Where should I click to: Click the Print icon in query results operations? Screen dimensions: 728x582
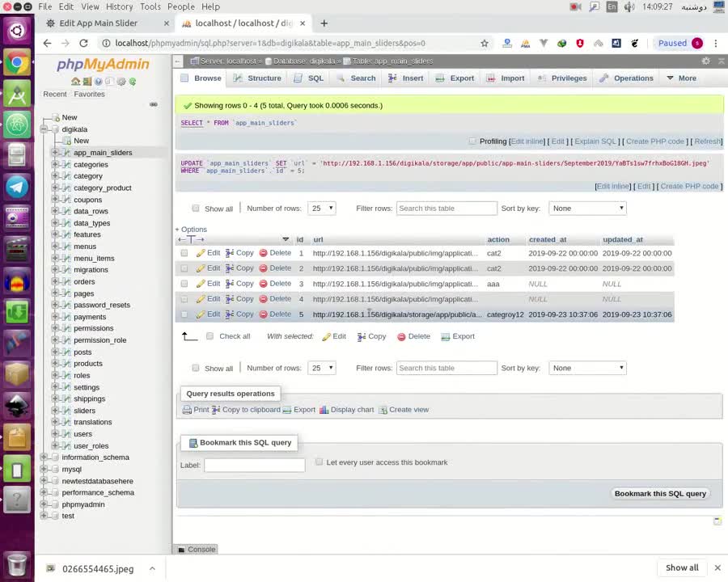point(187,410)
